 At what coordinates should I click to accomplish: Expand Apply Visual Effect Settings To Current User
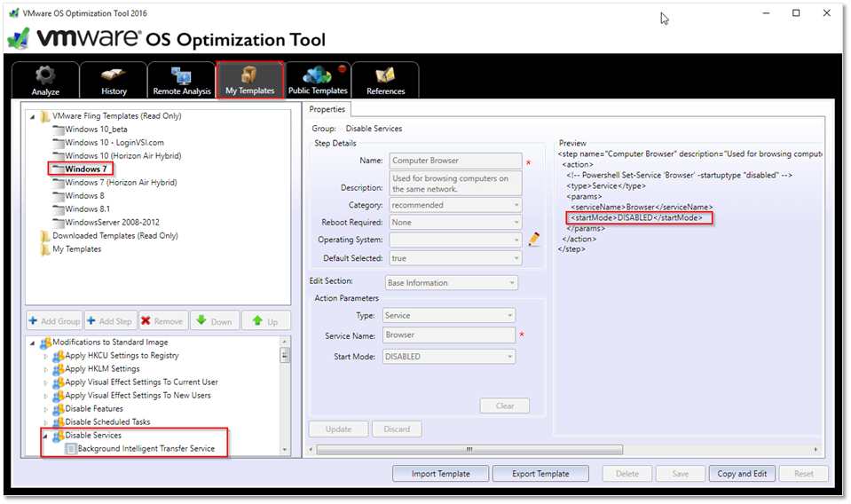coord(45,383)
